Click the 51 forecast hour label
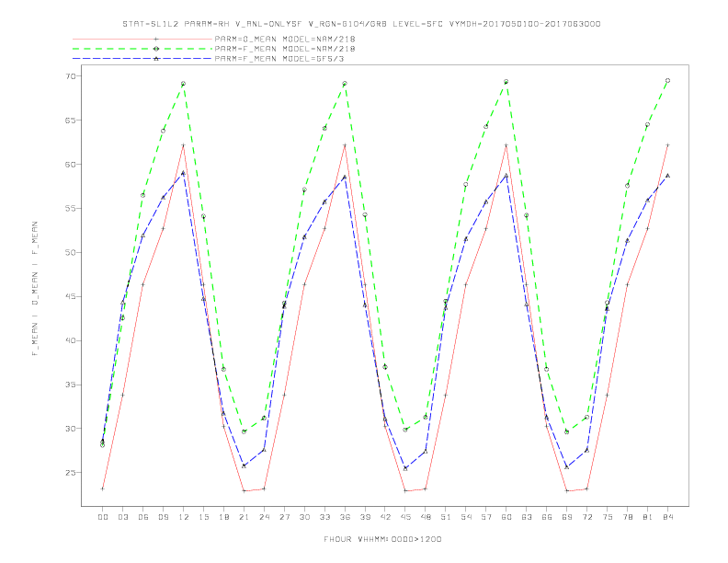Image resolution: width=728 pixels, height=563 pixels. [x=446, y=517]
